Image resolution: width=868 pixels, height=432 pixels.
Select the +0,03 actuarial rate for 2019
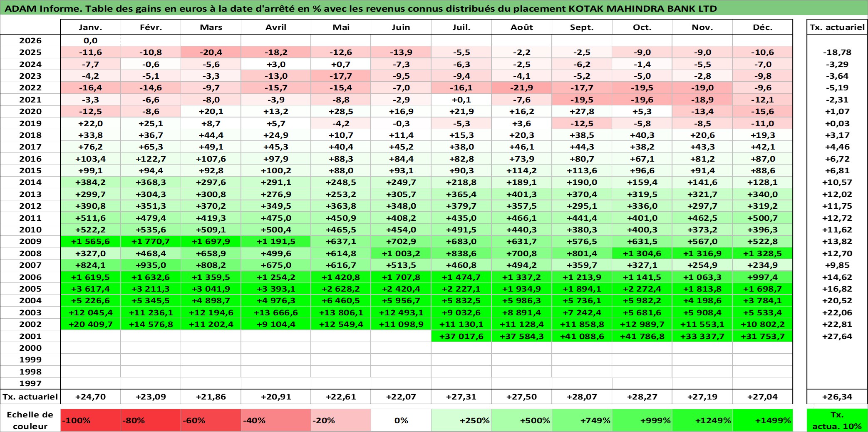pos(837,123)
